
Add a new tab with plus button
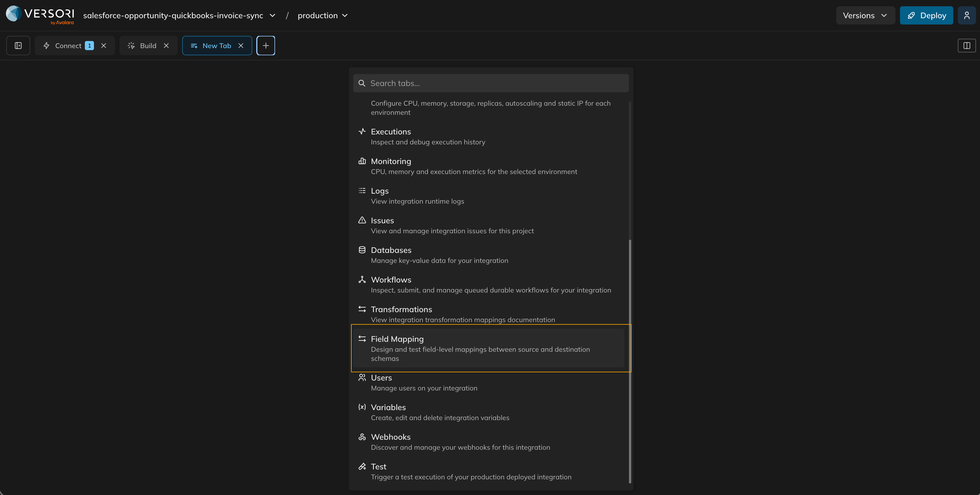click(x=266, y=46)
